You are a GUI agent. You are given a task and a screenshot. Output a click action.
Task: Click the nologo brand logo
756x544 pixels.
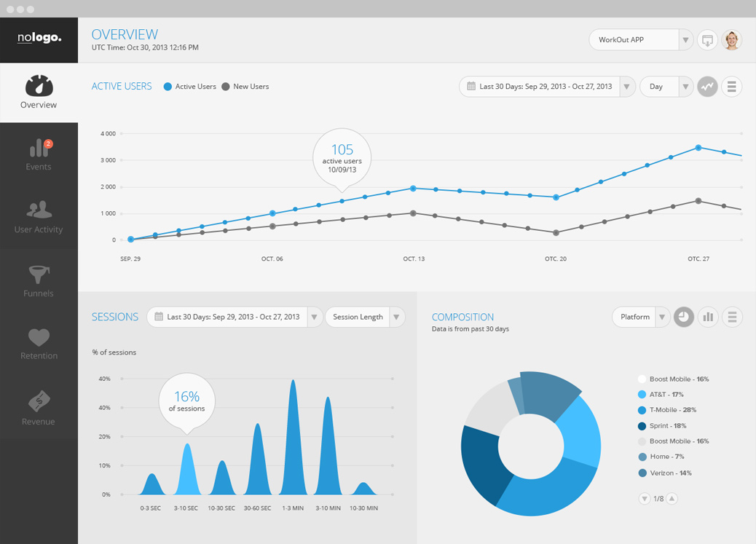[39, 39]
